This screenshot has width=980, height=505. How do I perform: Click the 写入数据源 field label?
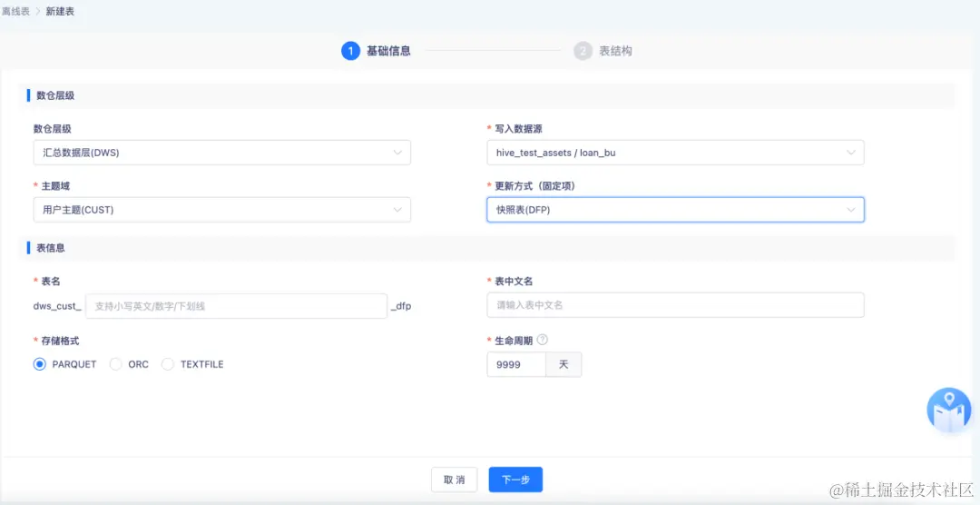click(518, 128)
